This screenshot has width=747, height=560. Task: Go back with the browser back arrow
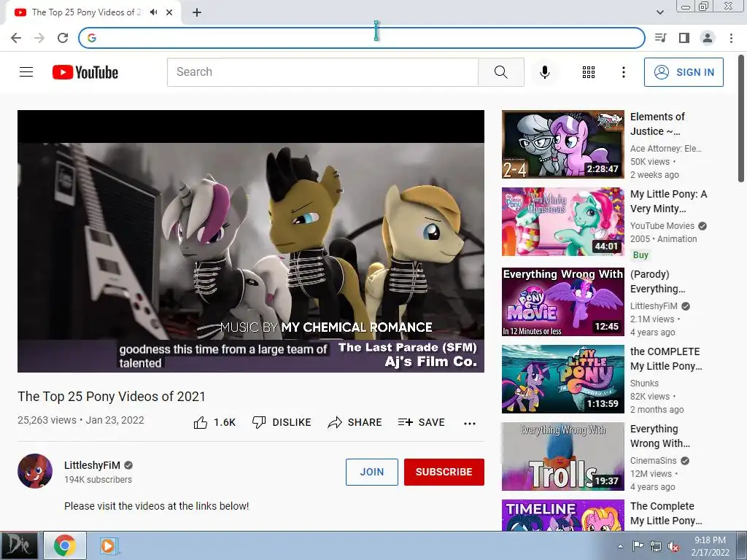point(16,38)
